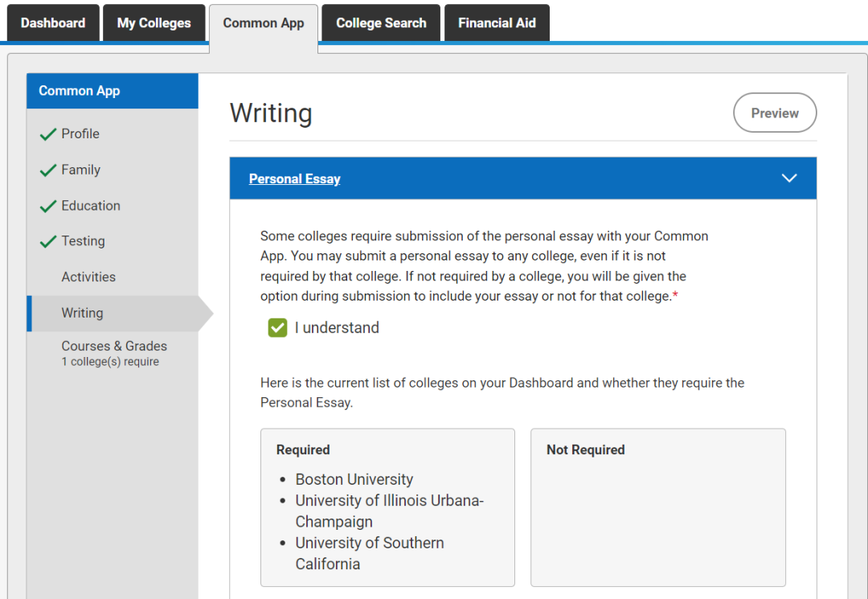Viewport: 868px width, 599px height.
Task: Select the Family section in sidebar
Action: click(80, 170)
